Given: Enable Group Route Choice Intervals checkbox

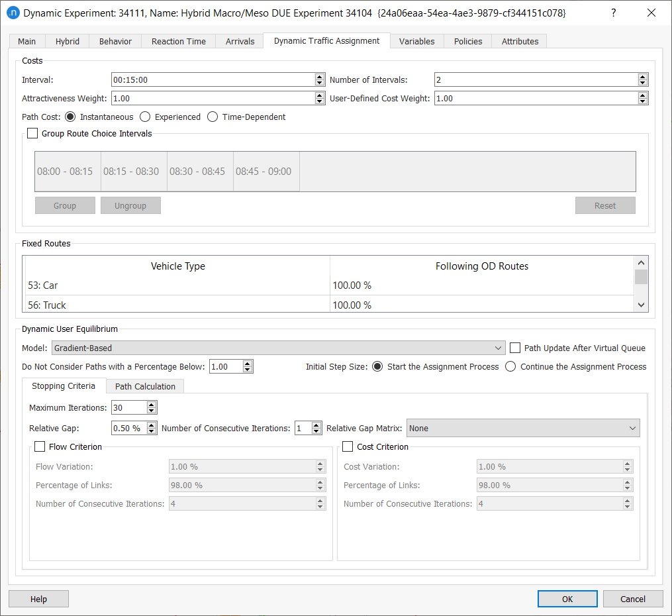Looking at the screenshot, I should pos(32,134).
